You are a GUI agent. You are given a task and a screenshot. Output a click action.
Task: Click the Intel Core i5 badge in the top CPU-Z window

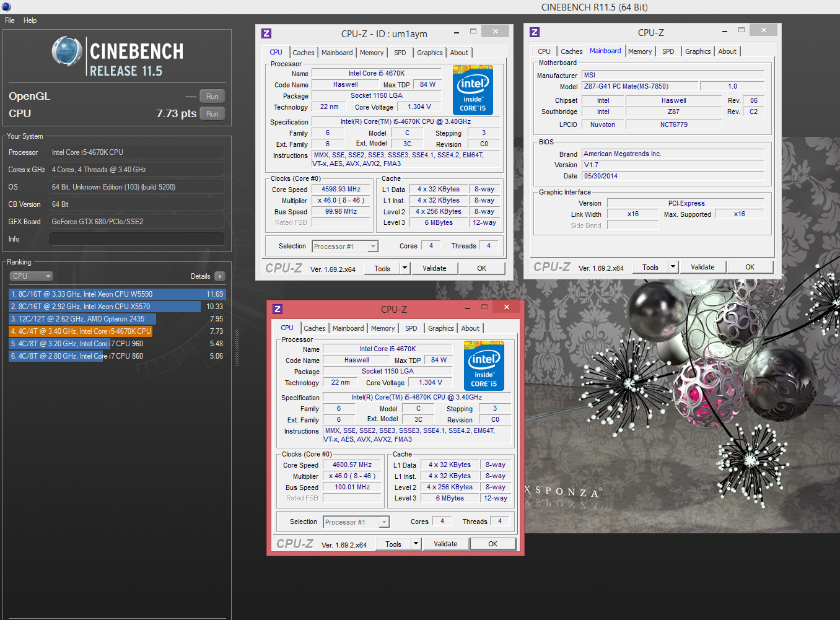pos(473,90)
